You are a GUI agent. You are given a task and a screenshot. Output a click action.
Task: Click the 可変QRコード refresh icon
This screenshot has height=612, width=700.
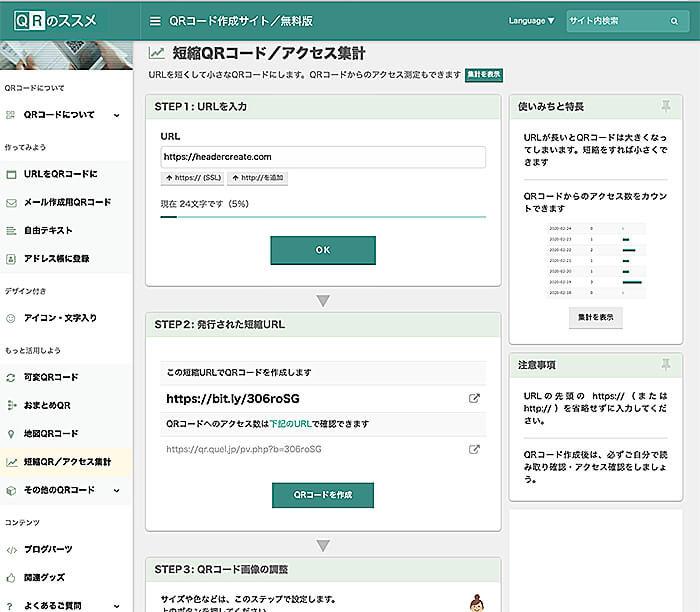coord(11,378)
